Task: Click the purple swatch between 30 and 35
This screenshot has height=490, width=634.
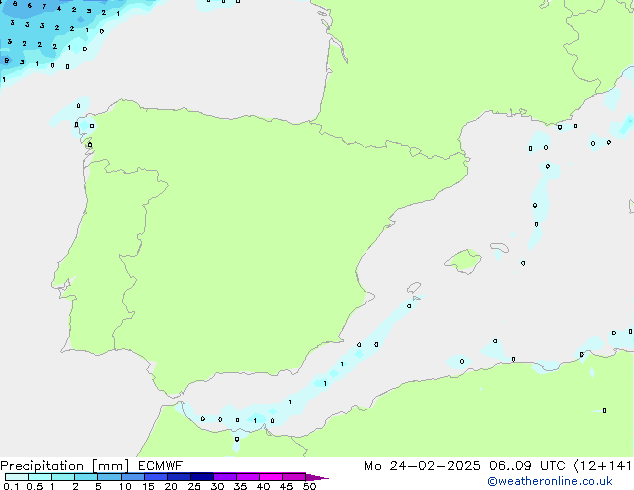Action: 224,477
